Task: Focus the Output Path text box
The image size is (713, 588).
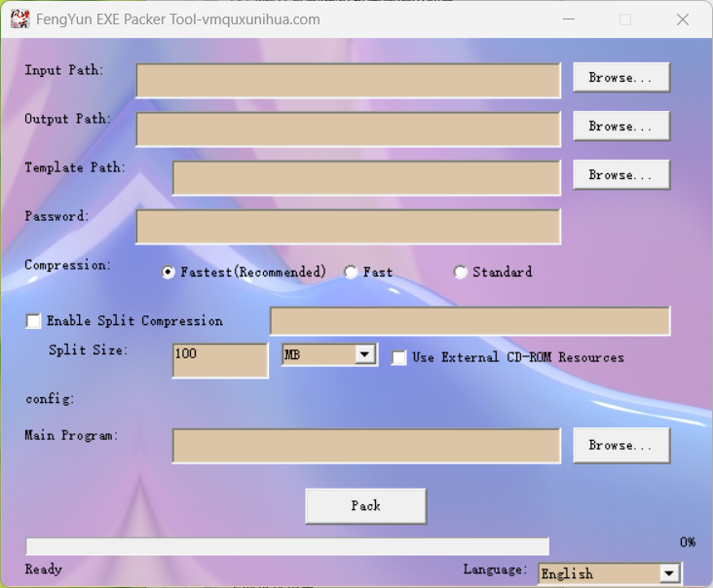Action: (x=348, y=129)
